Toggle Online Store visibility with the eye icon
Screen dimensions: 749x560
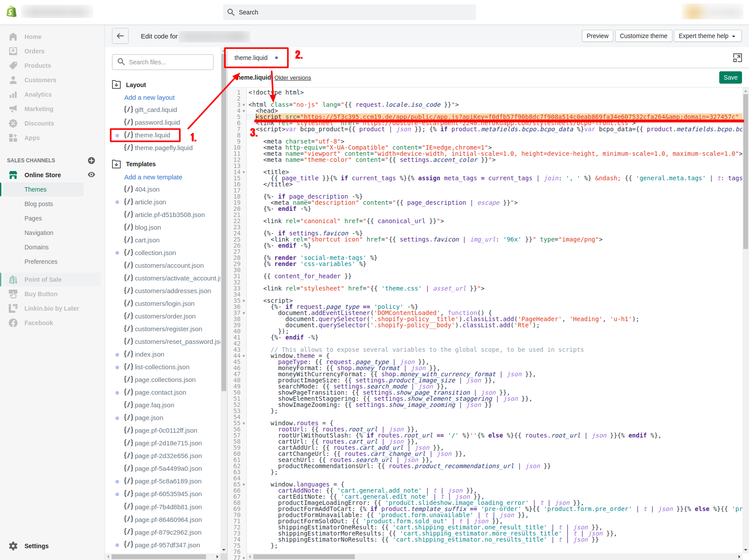point(91,175)
